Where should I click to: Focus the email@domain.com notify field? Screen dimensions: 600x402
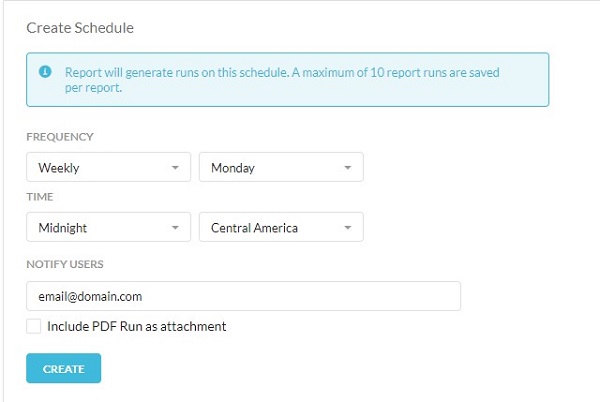click(x=243, y=296)
